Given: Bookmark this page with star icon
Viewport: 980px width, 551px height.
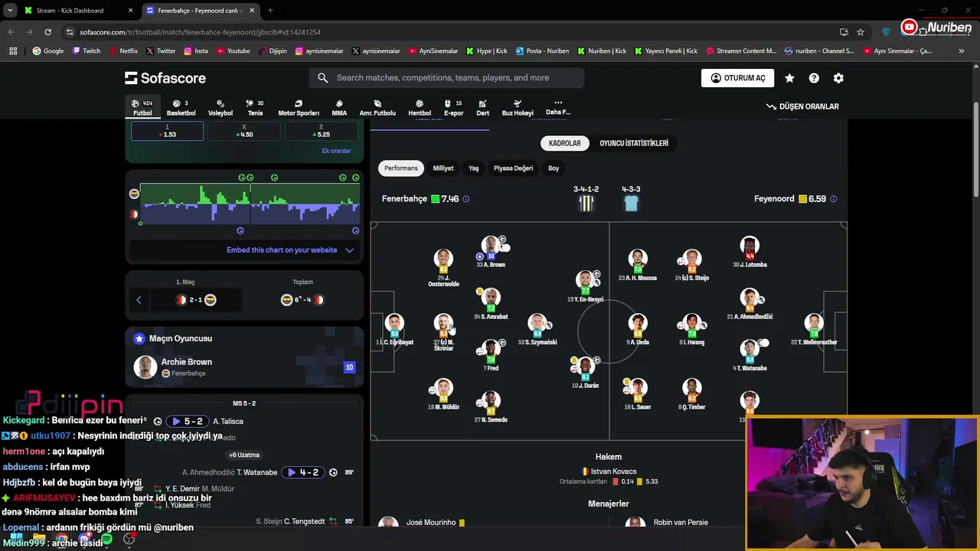Looking at the screenshot, I should point(861,32).
